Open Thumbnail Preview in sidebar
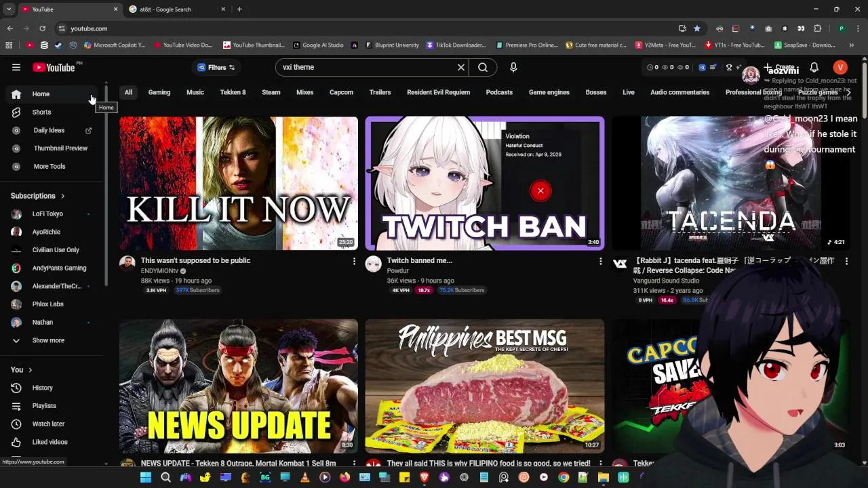Screen dimensions: 868x488 tap(51, 148)
